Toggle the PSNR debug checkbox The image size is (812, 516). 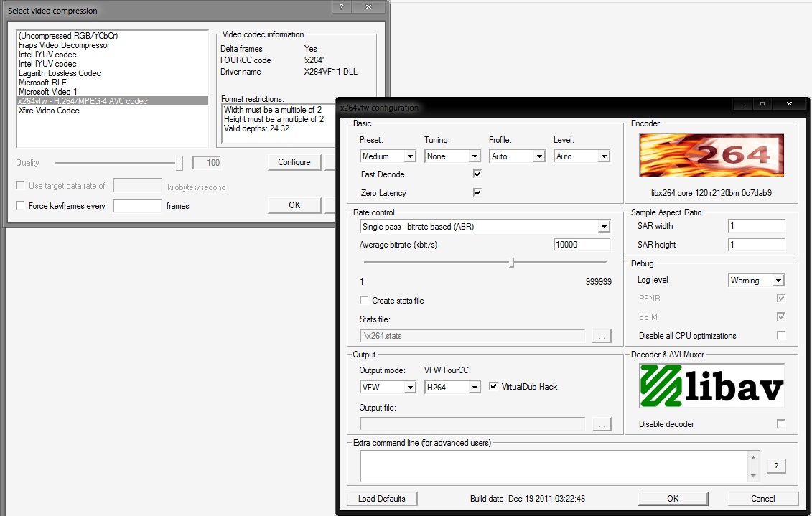pyautogui.click(x=781, y=298)
